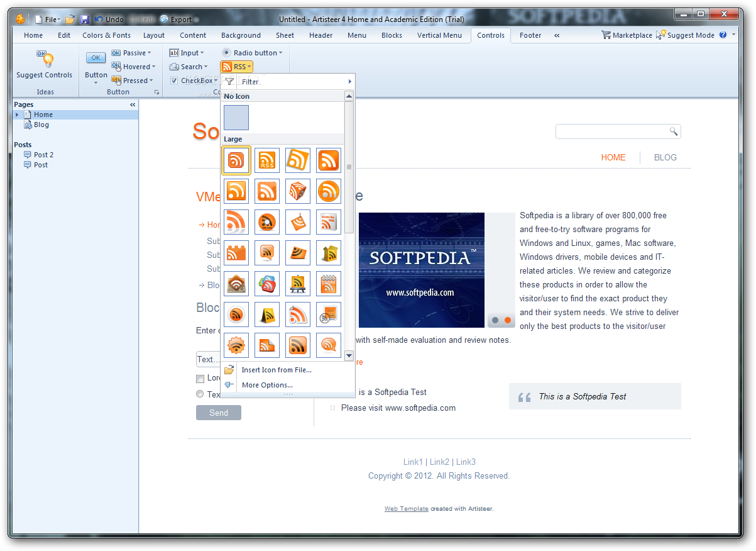756x551 pixels.
Task: Open the Passive button state dropdown
Action: pos(131,53)
